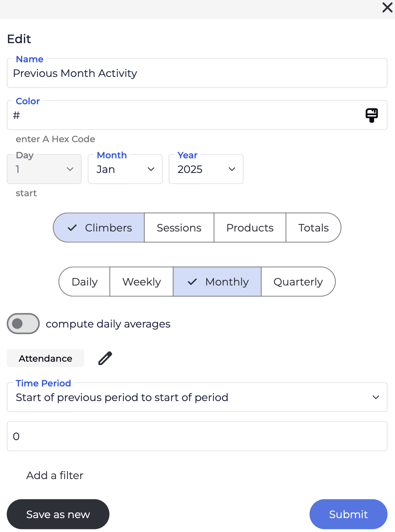Switch to the Products option

[x=250, y=228]
